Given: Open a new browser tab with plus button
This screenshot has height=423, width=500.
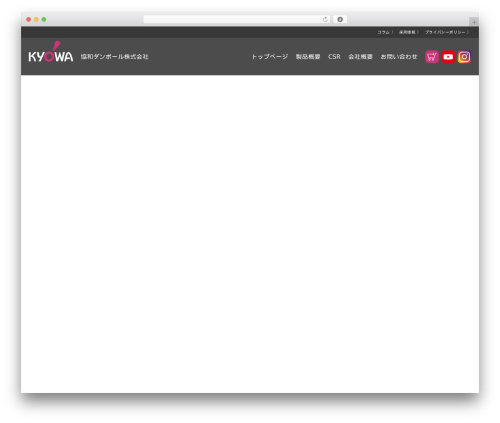Looking at the screenshot, I should [474, 22].
